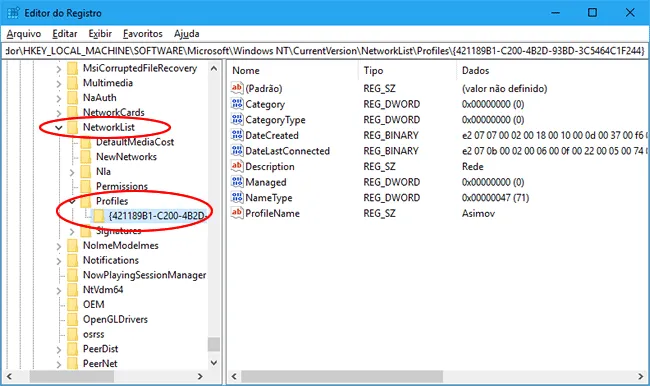The height and width of the screenshot is (386, 650).
Task: Expand the NaAuth key
Action: pyautogui.click(x=58, y=99)
